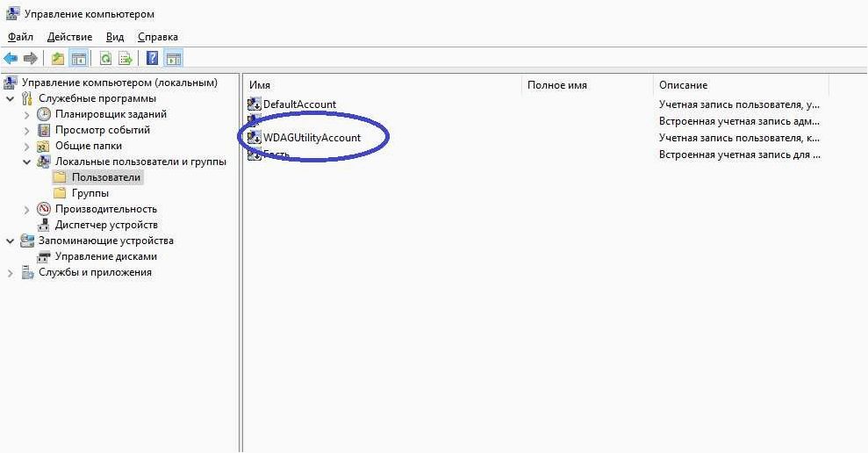Click the Refresh toolbar icon
868x453 pixels.
[105, 58]
